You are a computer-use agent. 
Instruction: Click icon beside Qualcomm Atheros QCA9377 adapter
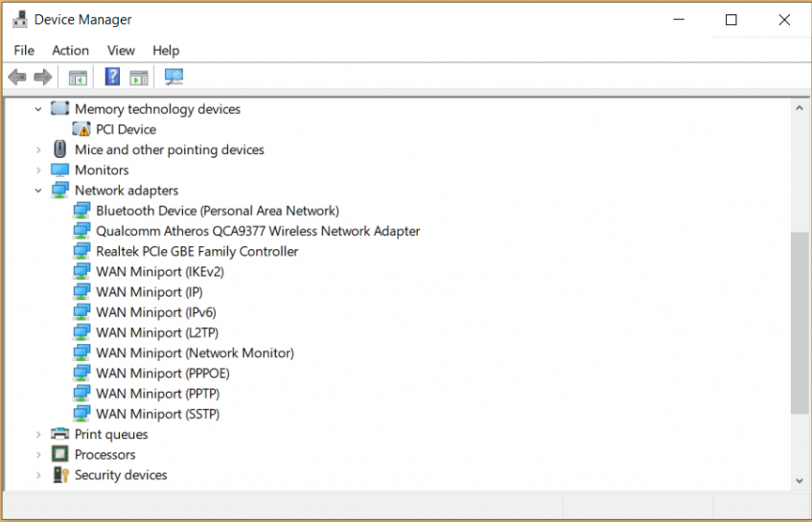point(81,230)
